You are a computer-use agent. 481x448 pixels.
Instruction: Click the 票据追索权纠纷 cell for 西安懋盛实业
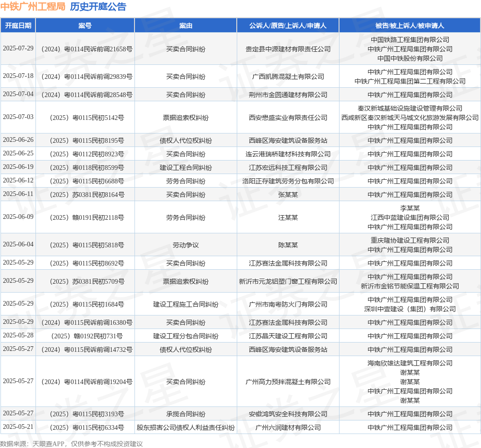pyautogui.click(x=185, y=118)
